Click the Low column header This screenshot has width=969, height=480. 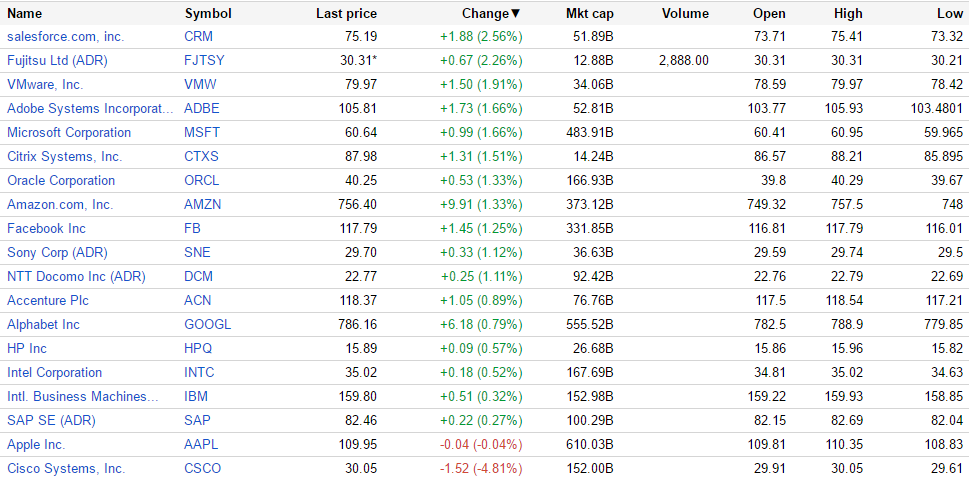click(x=950, y=13)
